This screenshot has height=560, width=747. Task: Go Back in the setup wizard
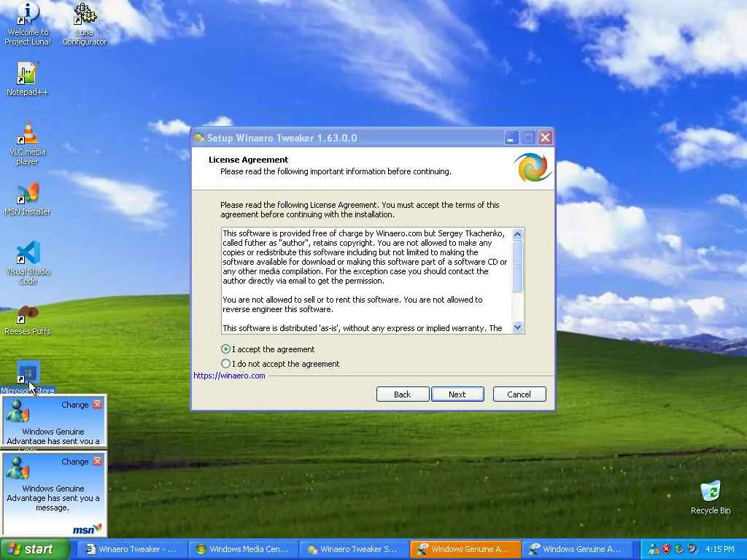(403, 394)
